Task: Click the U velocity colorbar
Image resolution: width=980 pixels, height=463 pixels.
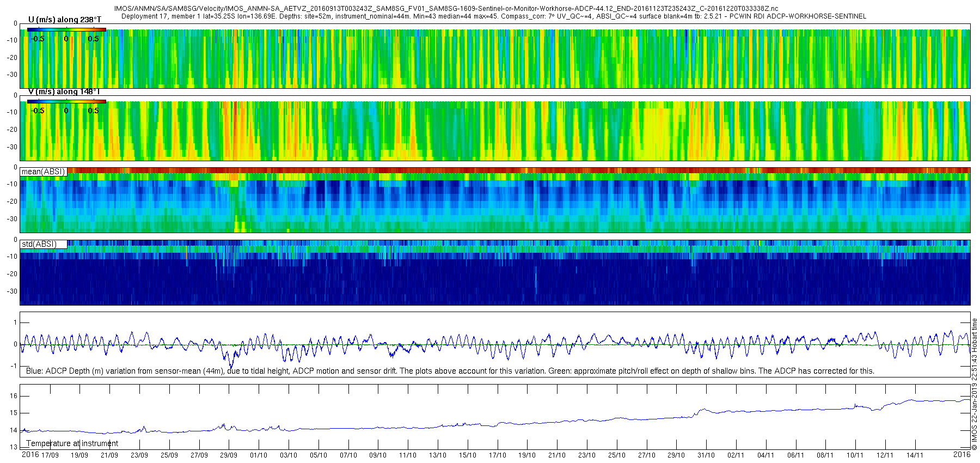Action: pos(66,29)
